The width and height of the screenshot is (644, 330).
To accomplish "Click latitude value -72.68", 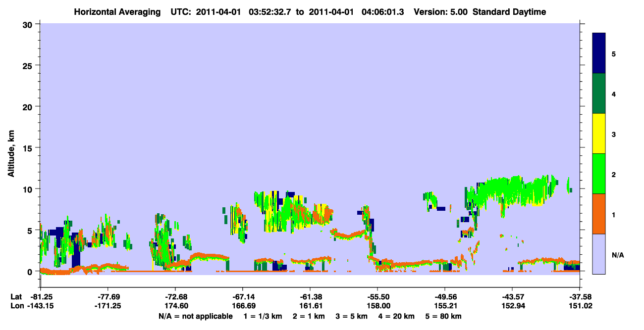I will point(175,297).
